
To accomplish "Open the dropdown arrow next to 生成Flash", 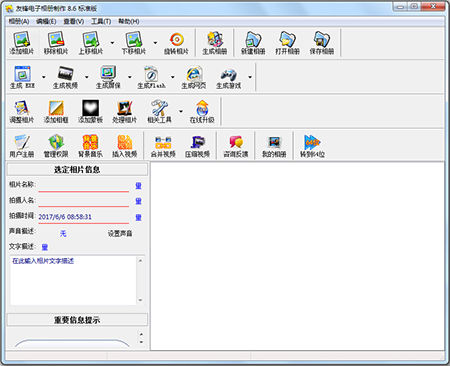I will tap(173, 77).
